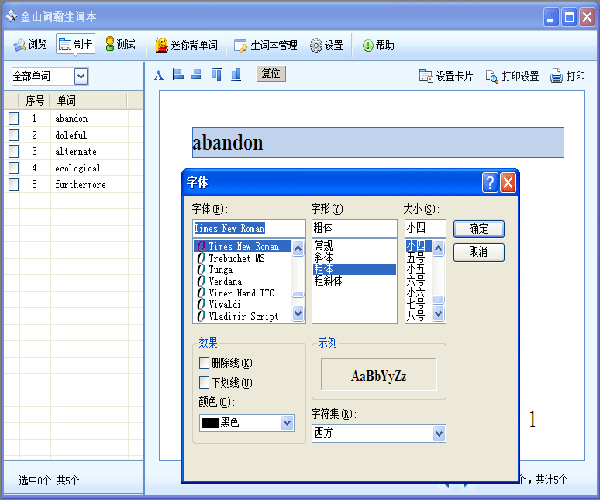Click the align-top icon in card toolbar
This screenshot has width=600, height=500.
pyautogui.click(x=217, y=74)
